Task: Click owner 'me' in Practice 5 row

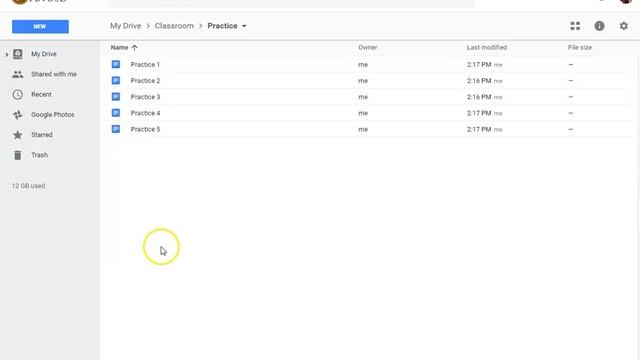Action: pos(363,129)
